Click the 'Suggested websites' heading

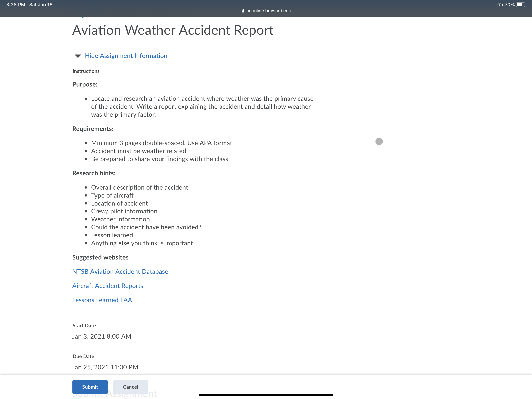(100, 257)
